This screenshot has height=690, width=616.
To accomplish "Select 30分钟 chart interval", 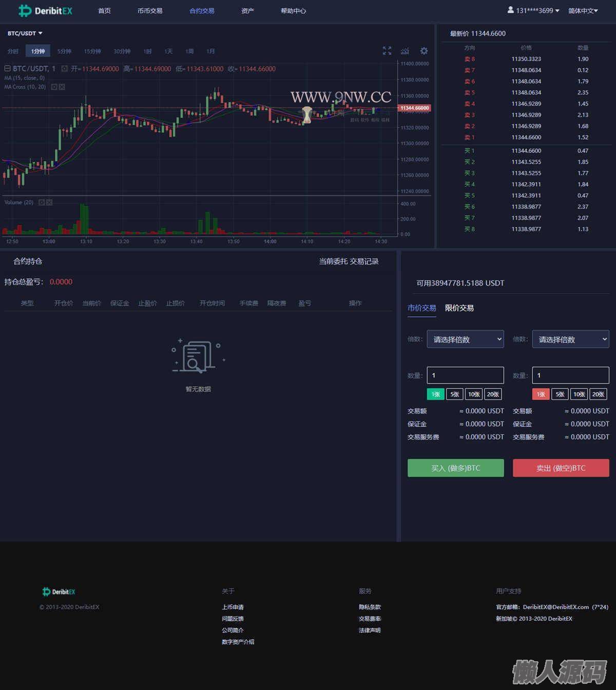I will point(122,51).
